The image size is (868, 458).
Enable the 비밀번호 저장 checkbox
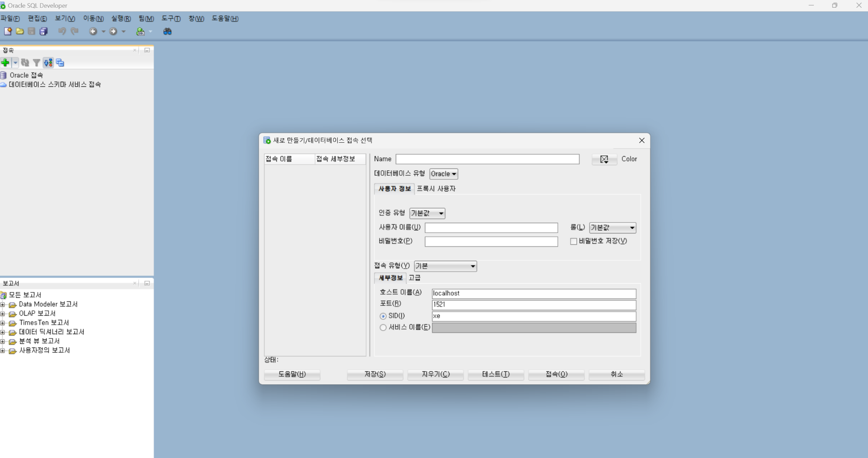(574, 242)
